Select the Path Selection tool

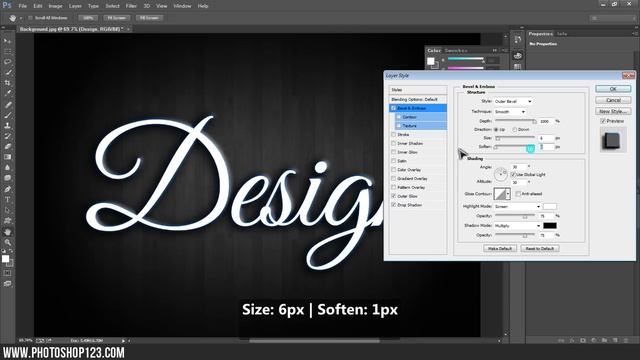point(7,211)
